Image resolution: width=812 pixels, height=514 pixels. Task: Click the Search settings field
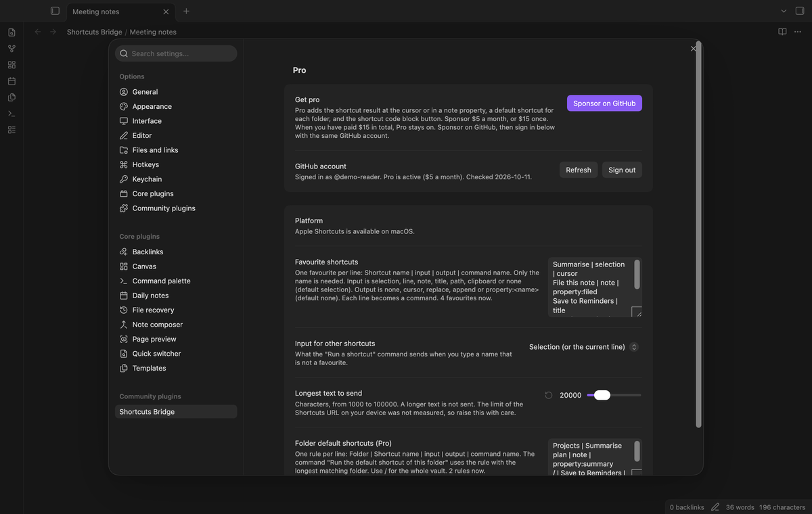click(x=176, y=53)
